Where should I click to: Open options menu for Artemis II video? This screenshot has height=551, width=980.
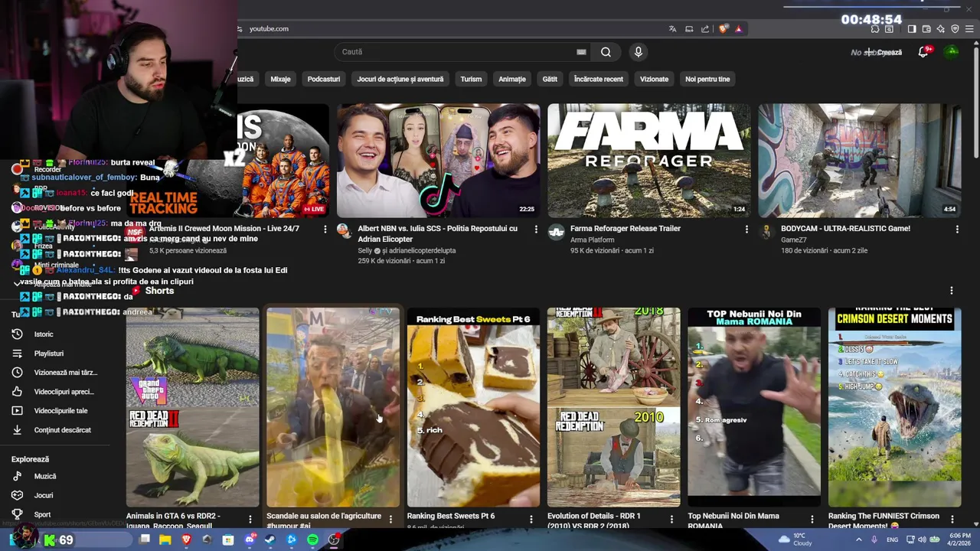(325, 229)
